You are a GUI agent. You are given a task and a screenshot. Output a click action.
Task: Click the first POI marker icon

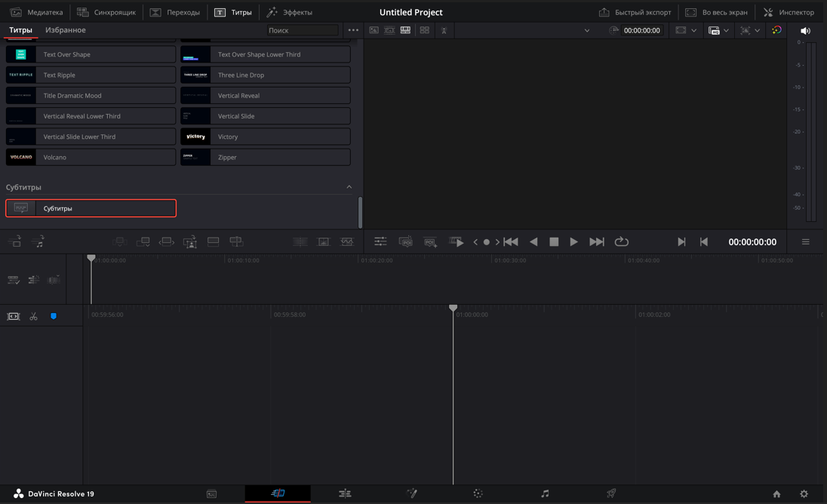(406, 241)
